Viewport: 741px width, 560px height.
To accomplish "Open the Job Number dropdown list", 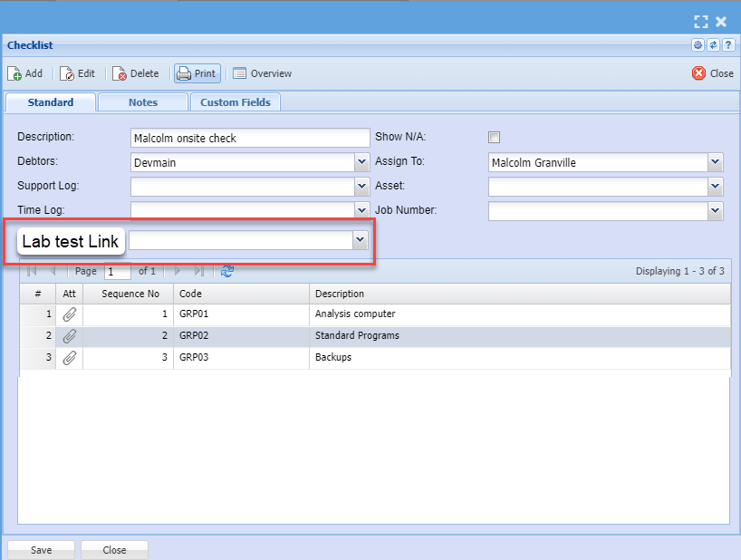I will click(x=716, y=211).
